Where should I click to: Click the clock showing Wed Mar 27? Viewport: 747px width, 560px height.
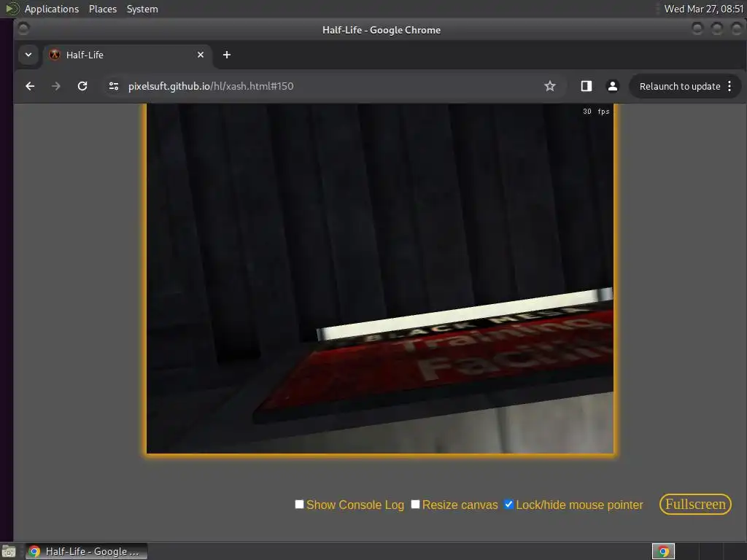[704, 9]
